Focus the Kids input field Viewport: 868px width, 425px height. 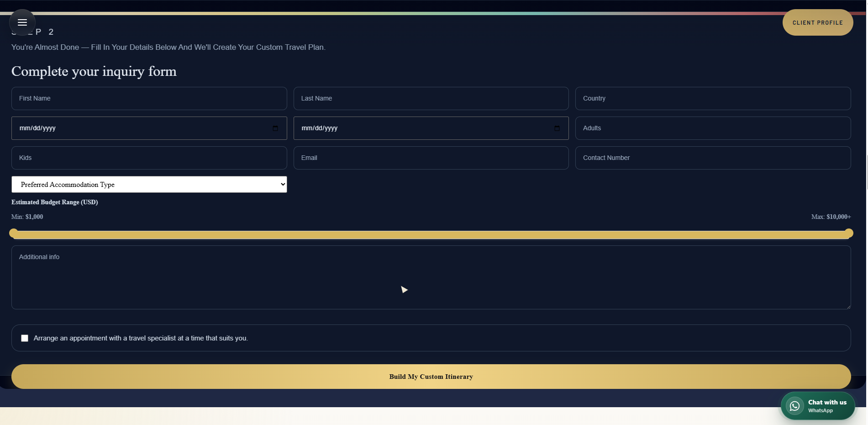pos(149,158)
